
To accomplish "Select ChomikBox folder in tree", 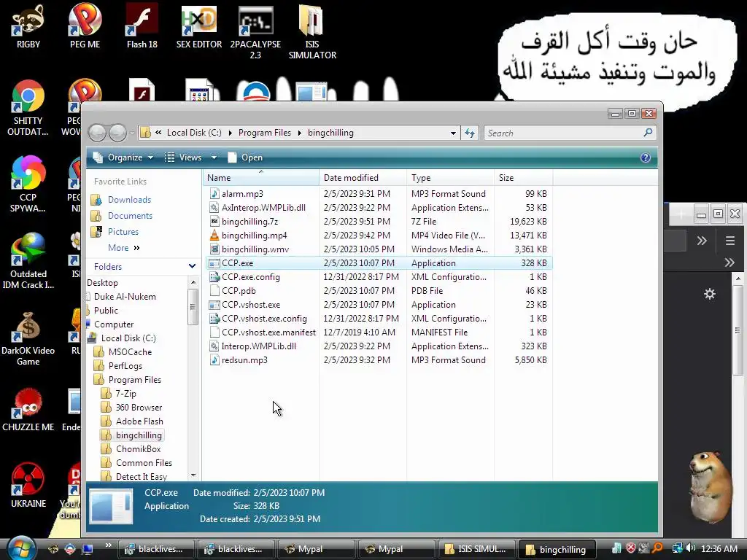I will (138, 449).
